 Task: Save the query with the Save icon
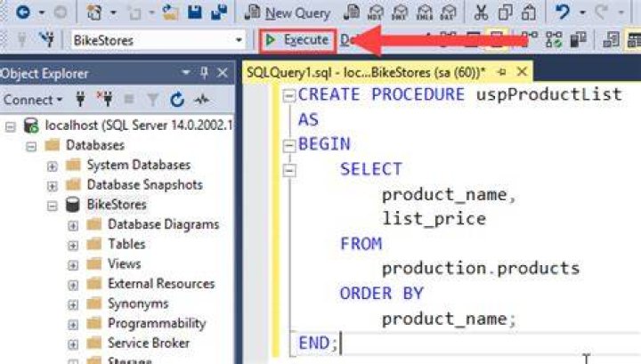(x=195, y=12)
